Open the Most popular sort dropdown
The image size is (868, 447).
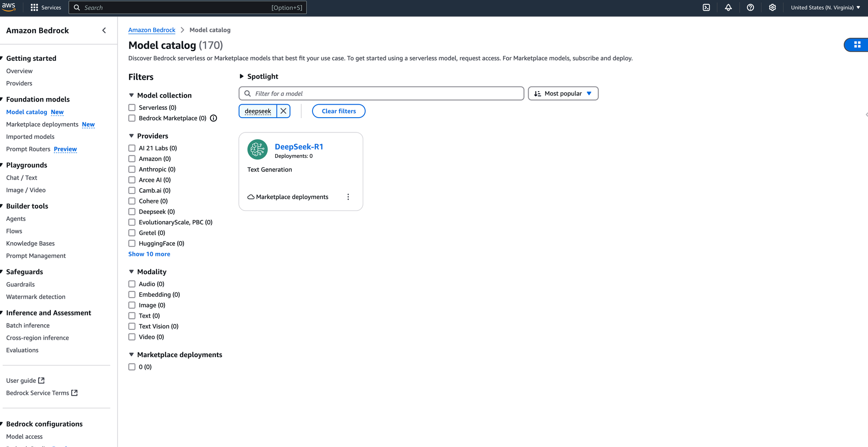pyautogui.click(x=563, y=94)
